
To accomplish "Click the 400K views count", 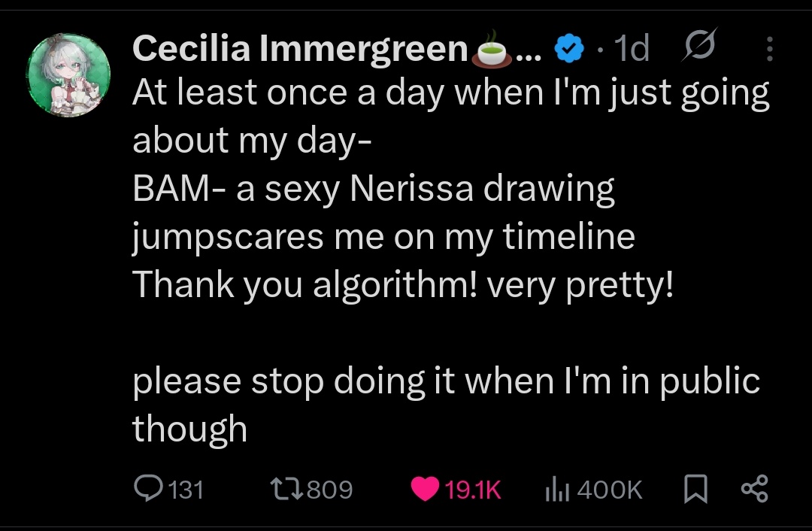I will click(x=610, y=490).
